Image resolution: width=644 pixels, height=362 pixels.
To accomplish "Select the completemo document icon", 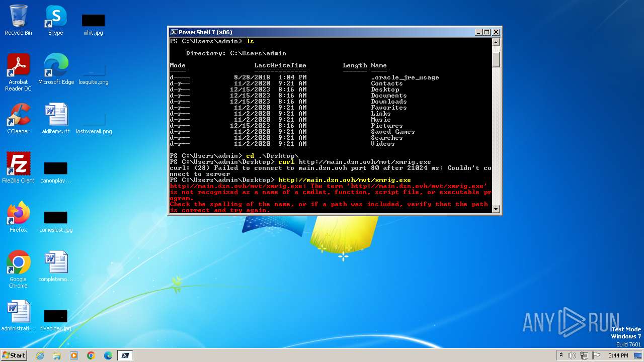I will [x=55, y=266].
